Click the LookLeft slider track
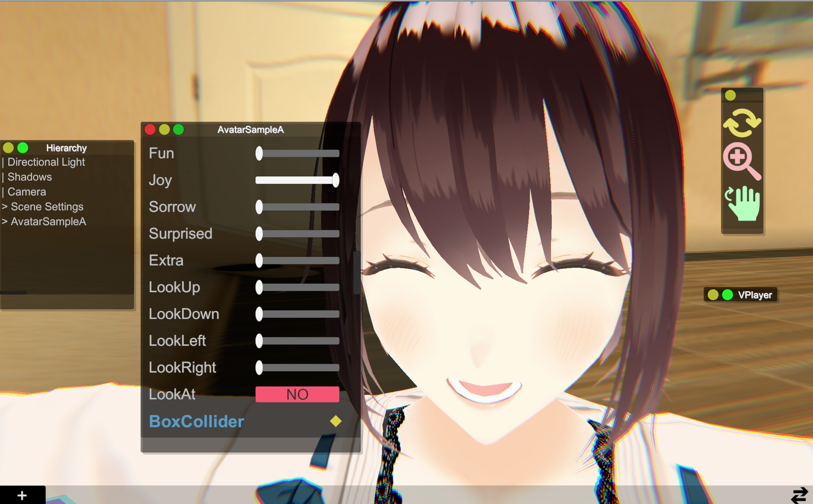The height and width of the screenshot is (504, 813). pos(297,341)
